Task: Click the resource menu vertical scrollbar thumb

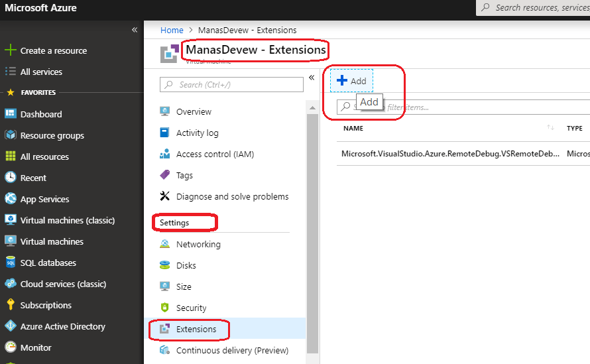Action: [312, 233]
